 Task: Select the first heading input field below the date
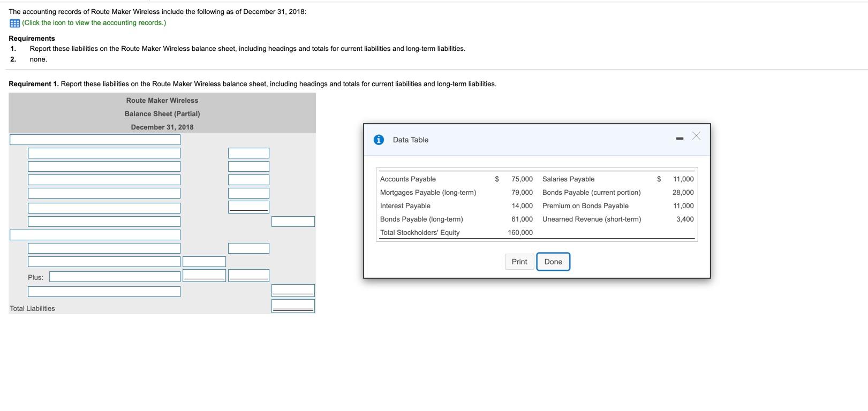(95, 140)
